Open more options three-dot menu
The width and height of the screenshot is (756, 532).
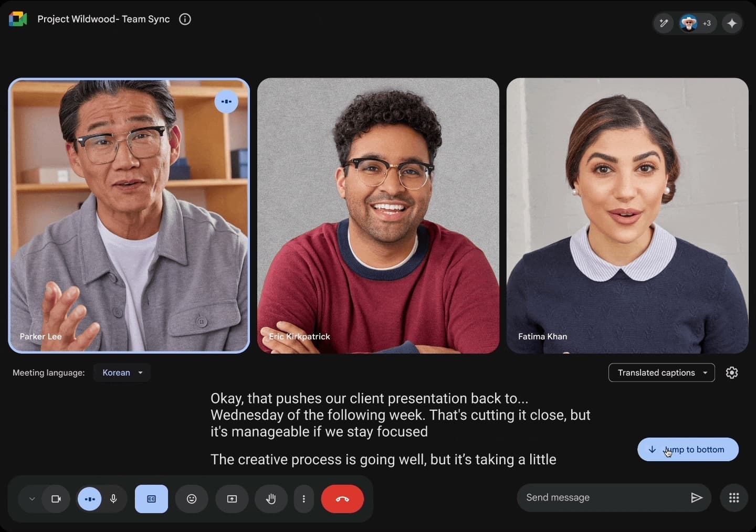point(303,499)
